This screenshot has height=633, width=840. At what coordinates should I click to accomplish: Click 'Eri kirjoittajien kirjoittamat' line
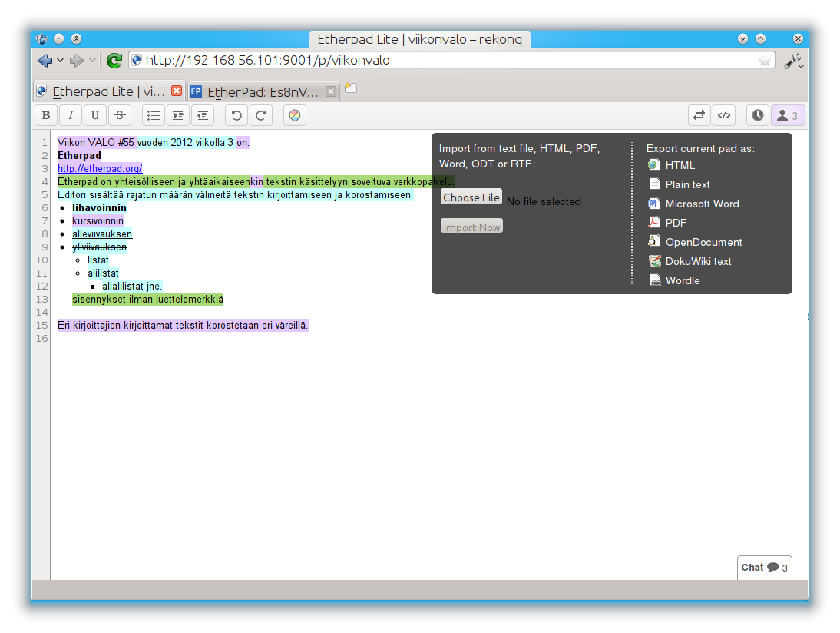point(183,326)
